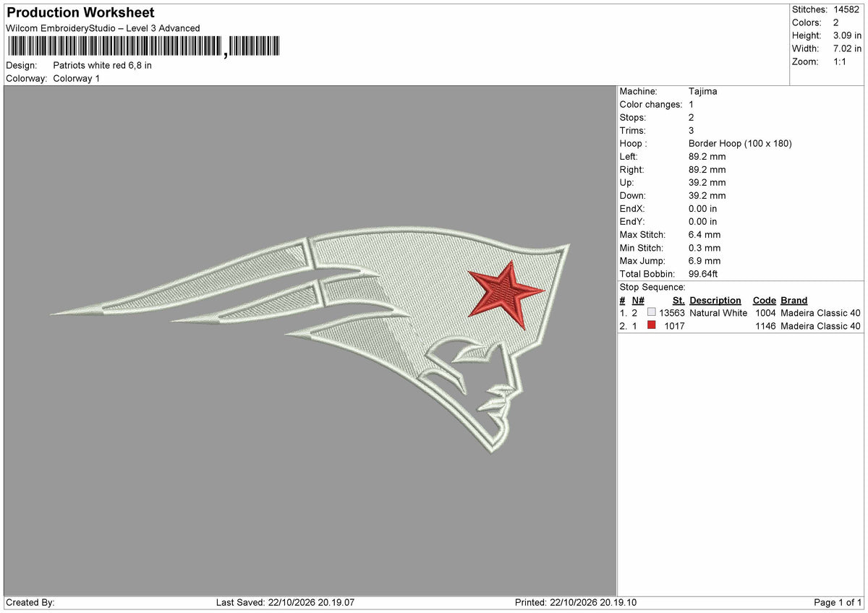Click the Stitches value "14582"
Screen dimensions: 868x613
846,9
